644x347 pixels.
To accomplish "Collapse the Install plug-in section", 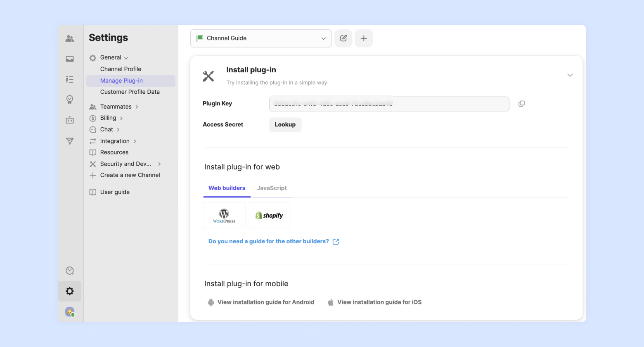I will pos(570,75).
